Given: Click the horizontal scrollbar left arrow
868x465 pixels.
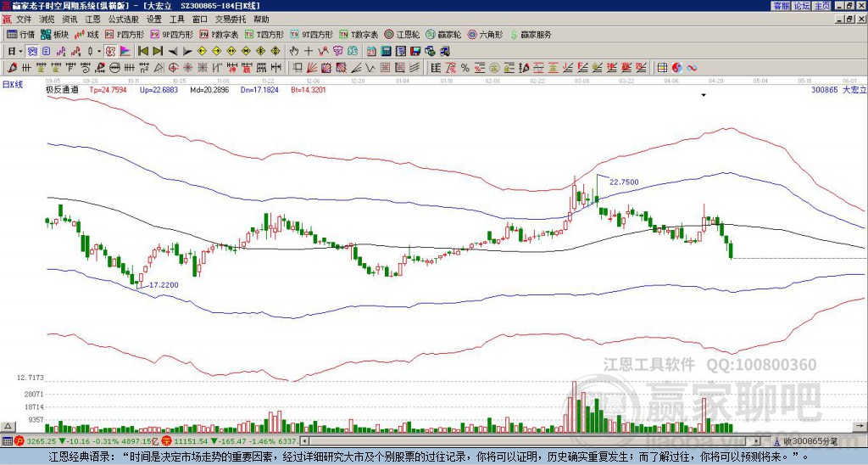Looking at the screenshot, I should point(304,441).
